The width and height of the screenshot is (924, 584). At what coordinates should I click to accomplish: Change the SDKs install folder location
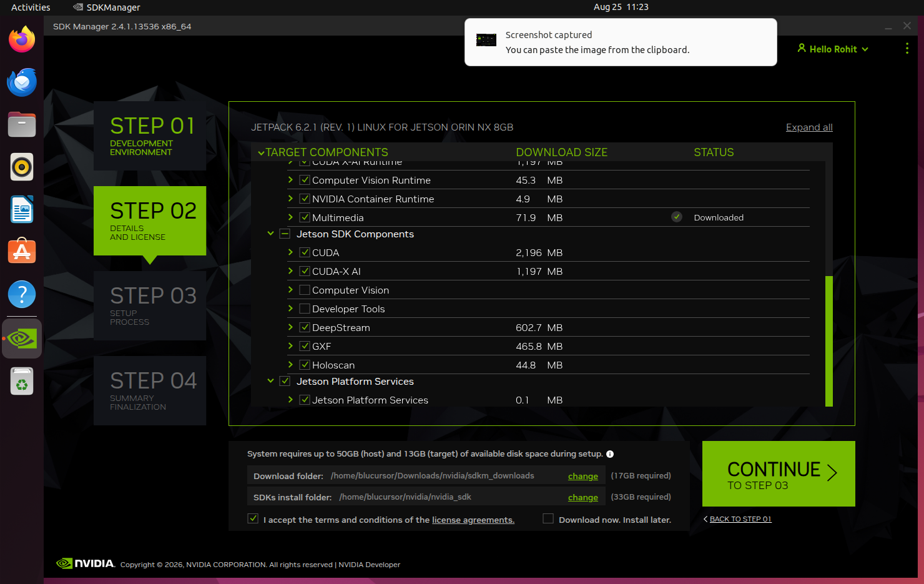coord(583,497)
